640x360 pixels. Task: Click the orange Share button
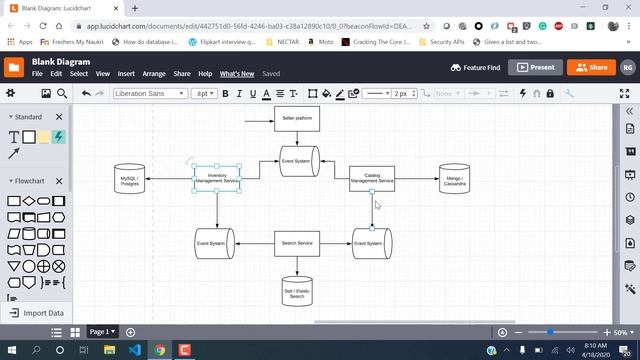[591, 67]
